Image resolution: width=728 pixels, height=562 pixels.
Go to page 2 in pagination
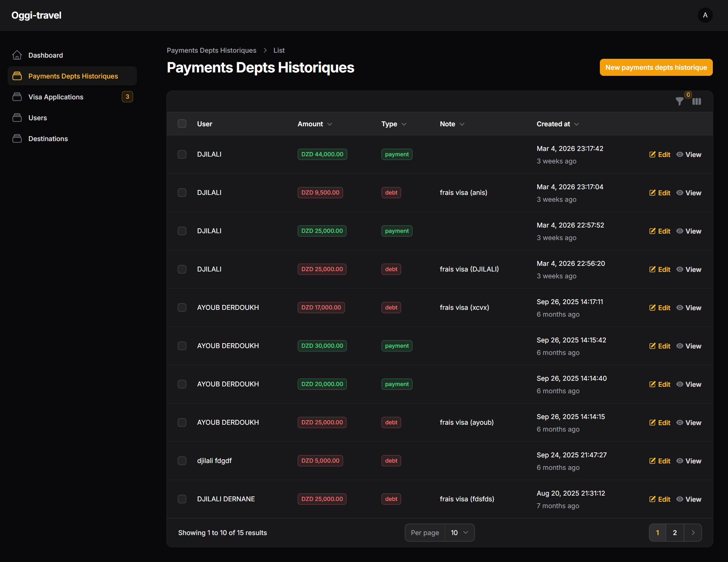click(675, 532)
